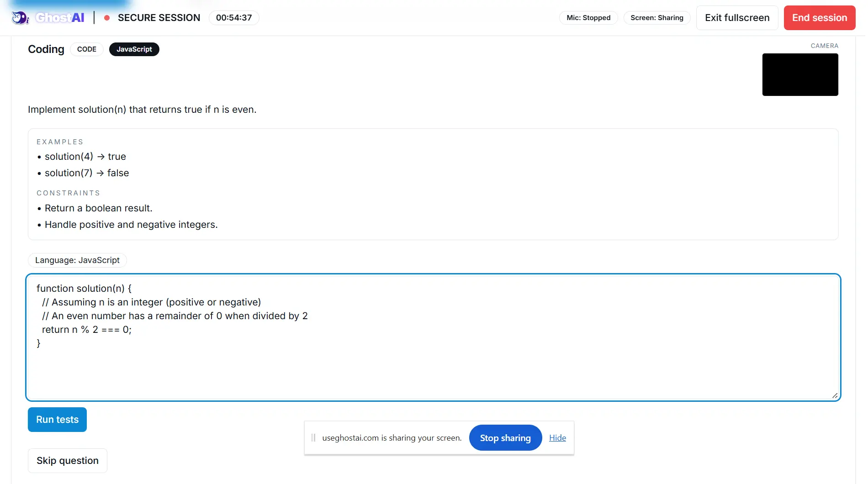Skip question button below editor
The width and height of the screenshot is (868, 484).
click(x=68, y=461)
